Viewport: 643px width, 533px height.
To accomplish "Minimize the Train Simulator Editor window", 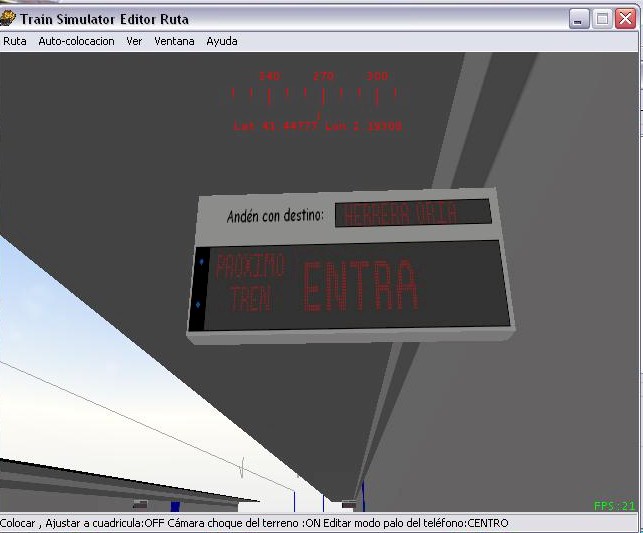I will [579, 18].
